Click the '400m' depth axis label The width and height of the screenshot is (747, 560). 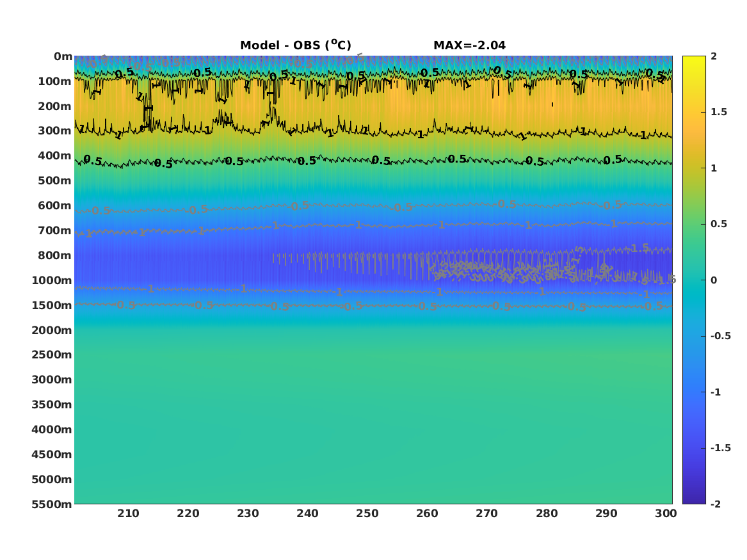[55, 156]
